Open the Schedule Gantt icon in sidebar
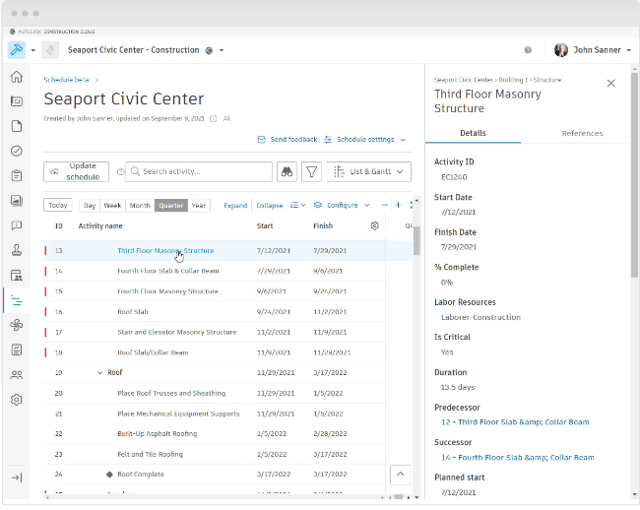Image resolution: width=640 pixels, height=510 pixels. 16,301
